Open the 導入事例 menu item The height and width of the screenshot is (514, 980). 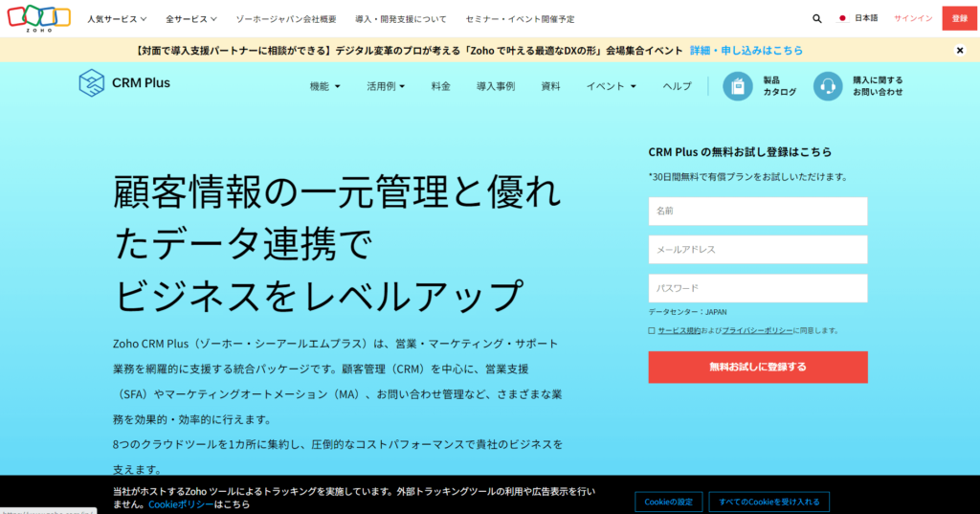coord(495,86)
